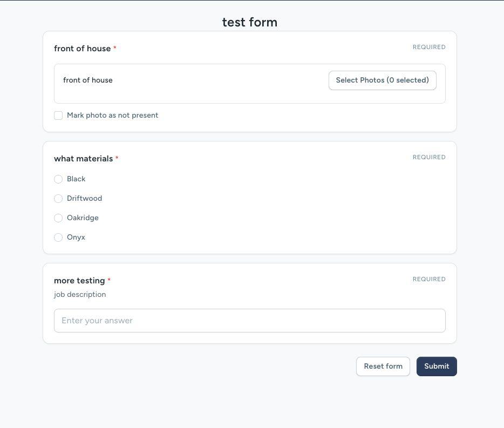Click the REQUIRED badge in more testing card
This screenshot has width=504, height=428.
(429, 279)
